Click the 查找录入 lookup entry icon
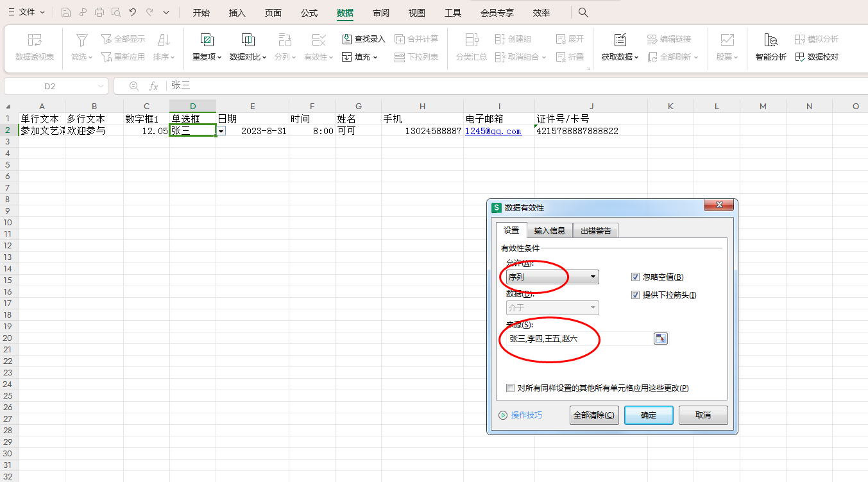 [347, 39]
